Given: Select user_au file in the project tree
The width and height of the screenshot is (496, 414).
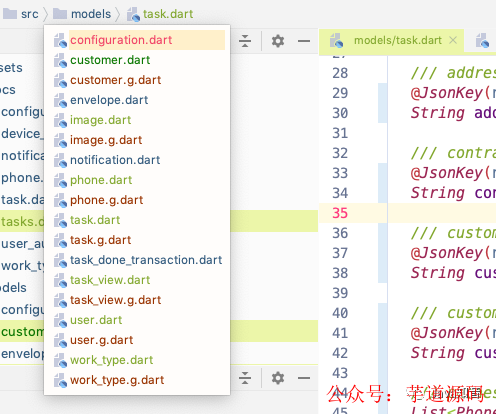Looking at the screenshot, I should tap(22, 244).
